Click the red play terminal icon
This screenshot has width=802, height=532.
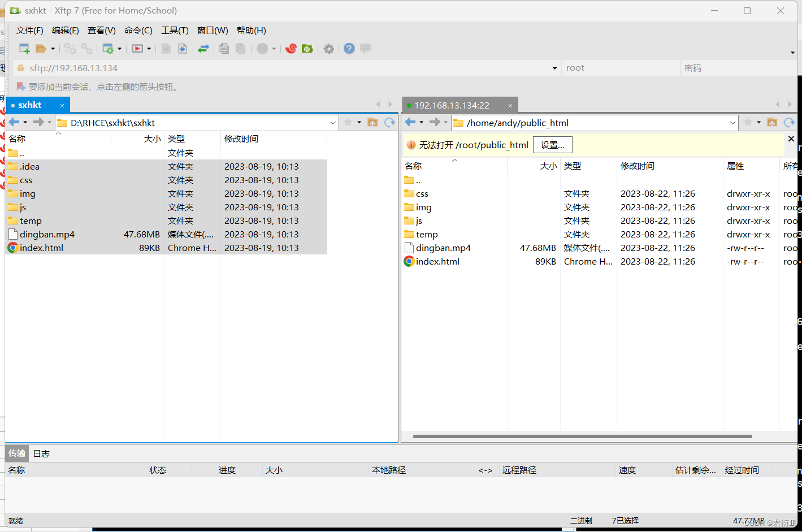(137, 49)
